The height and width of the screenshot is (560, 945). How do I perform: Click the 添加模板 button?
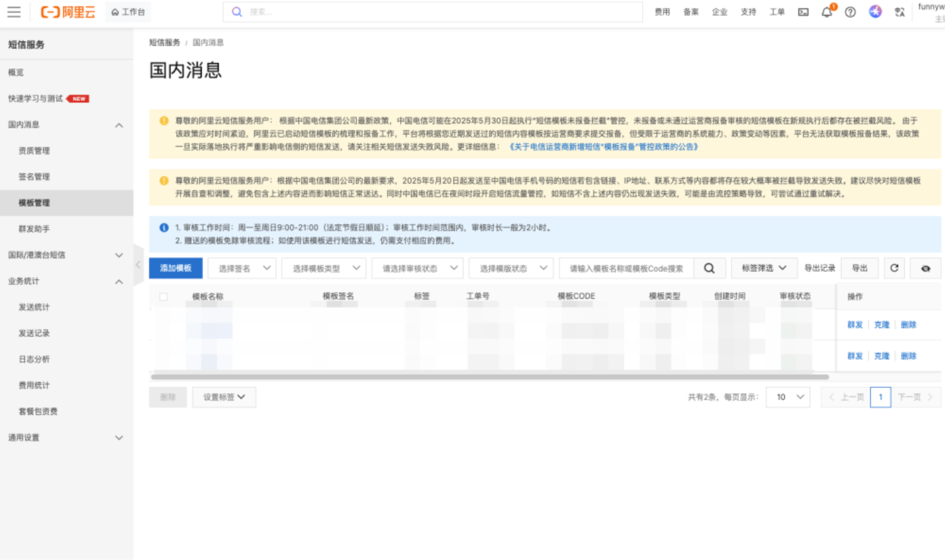click(175, 268)
